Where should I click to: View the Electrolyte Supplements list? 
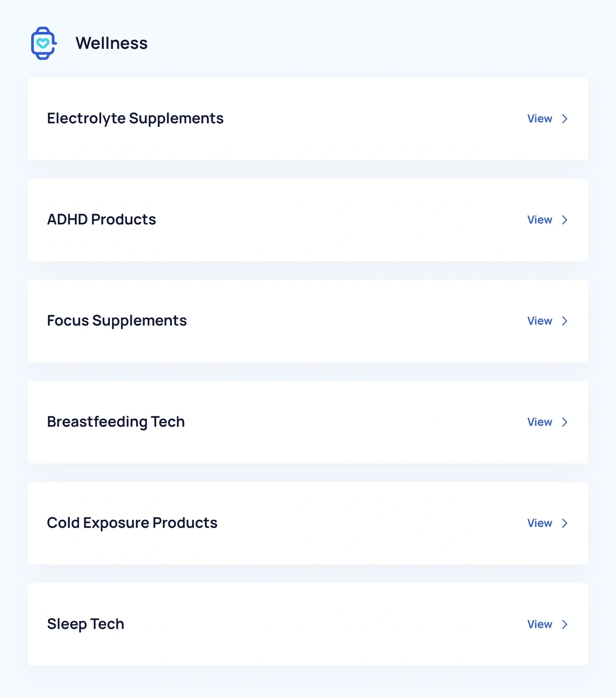540,119
